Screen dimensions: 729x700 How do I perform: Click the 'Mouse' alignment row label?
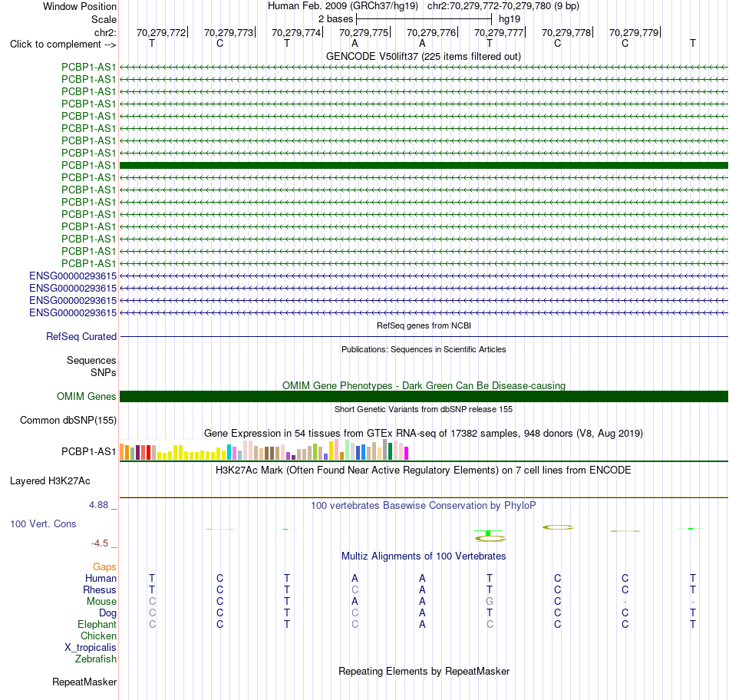101,602
